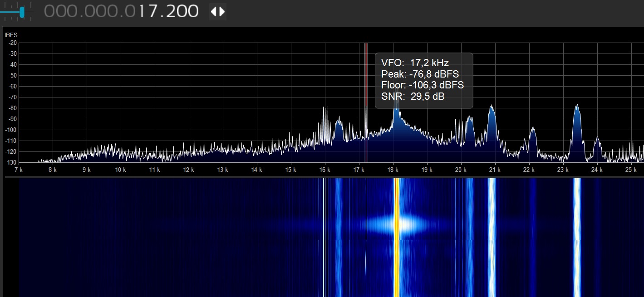Click the 10 k label on frequency axis
The width and height of the screenshot is (644, 297).
coord(120,170)
